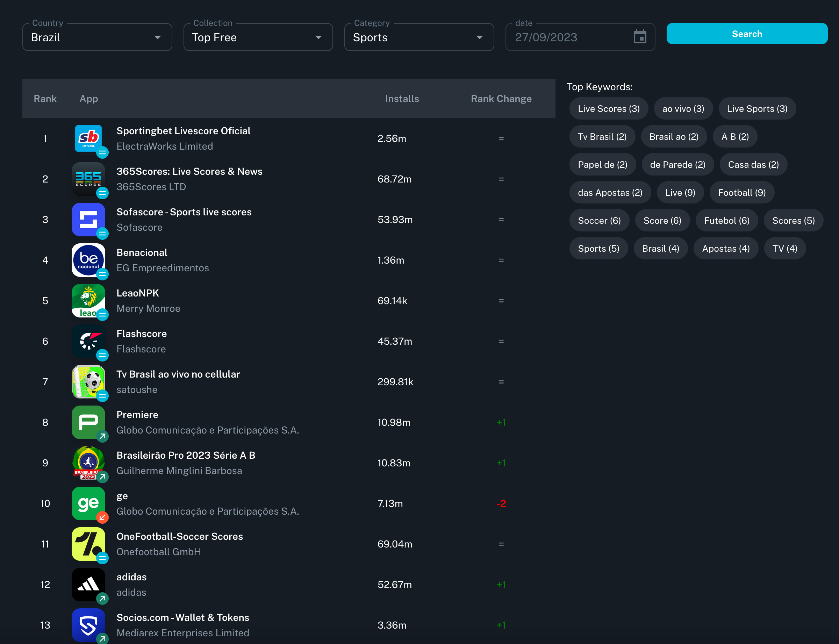Image resolution: width=839 pixels, height=644 pixels.
Task: Click the Premiere app icon
Action: (x=88, y=422)
